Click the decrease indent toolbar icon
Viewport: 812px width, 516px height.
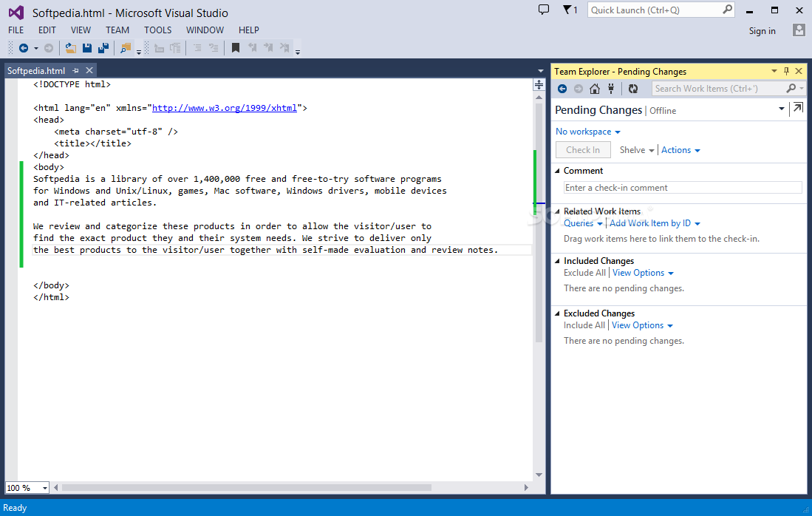159,48
